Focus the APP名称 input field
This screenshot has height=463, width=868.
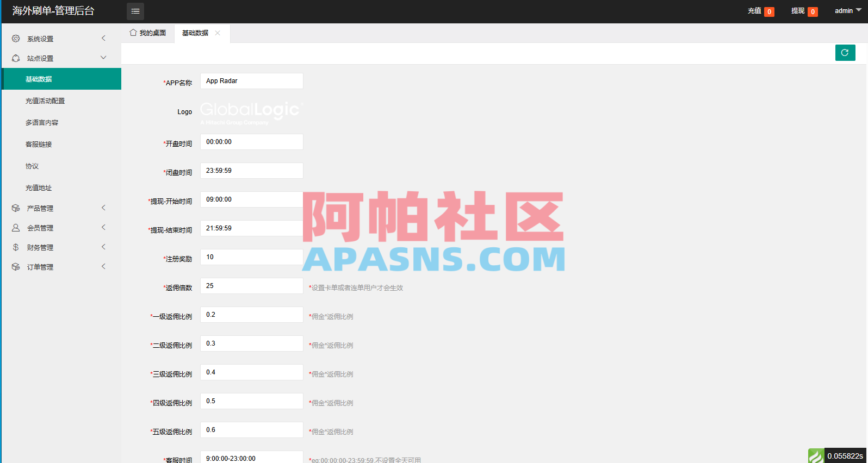[252, 81]
